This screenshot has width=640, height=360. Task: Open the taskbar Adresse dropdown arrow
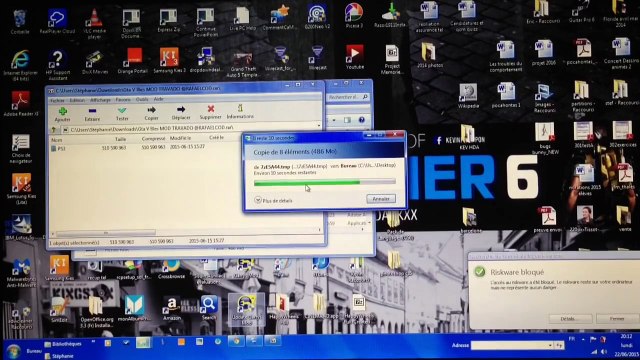click(x=550, y=345)
